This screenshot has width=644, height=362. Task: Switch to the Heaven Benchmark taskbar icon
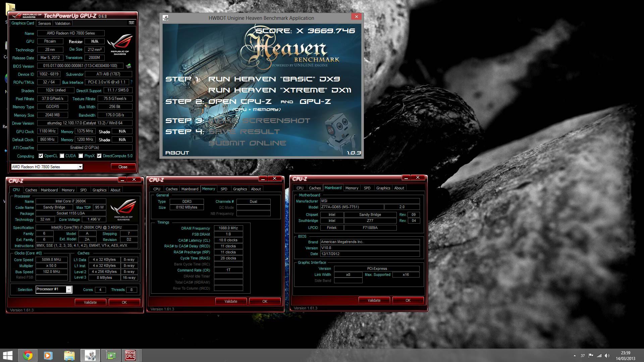(x=90, y=355)
